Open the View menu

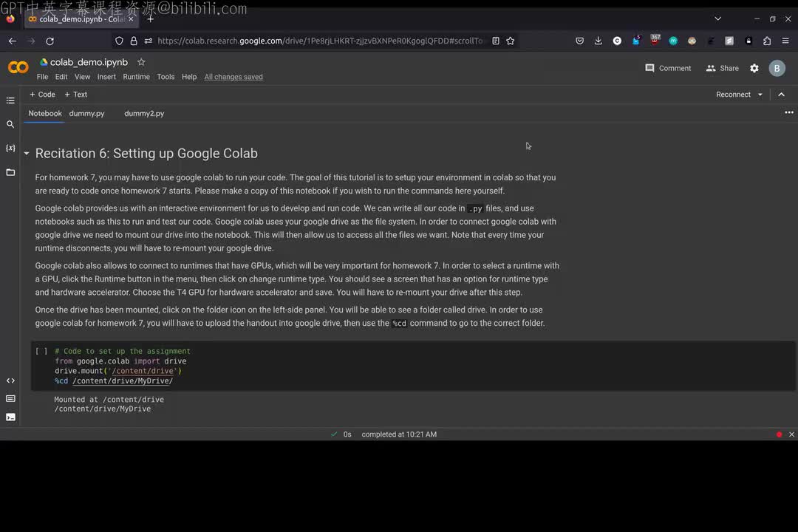82,77
